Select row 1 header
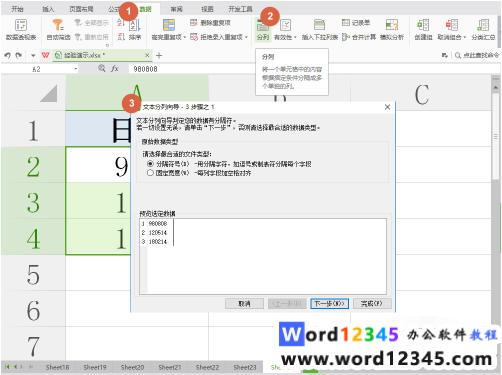This screenshot has height=375, width=502. tap(33, 129)
